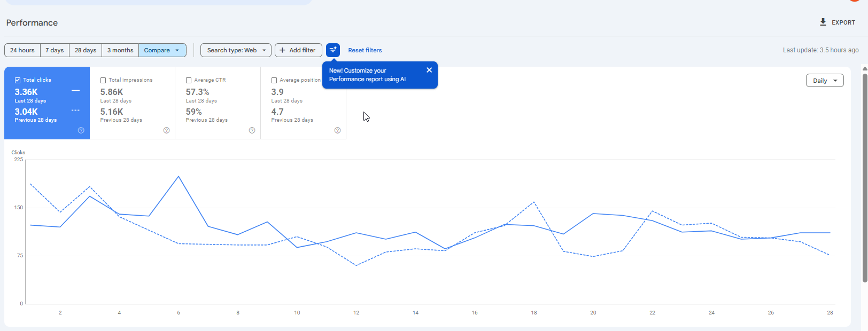Open help icon on Total clicks card
Viewport: 868px width, 331px height.
pos(81,130)
